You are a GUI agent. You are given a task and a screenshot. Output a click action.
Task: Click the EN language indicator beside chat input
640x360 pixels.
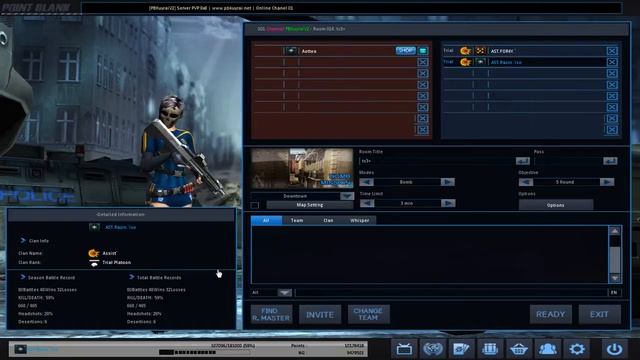614,292
